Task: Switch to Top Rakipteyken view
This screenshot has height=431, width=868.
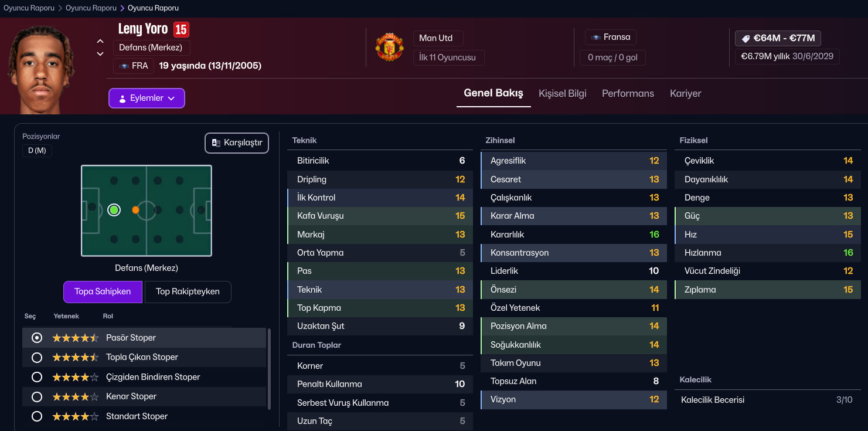Action: click(x=188, y=291)
